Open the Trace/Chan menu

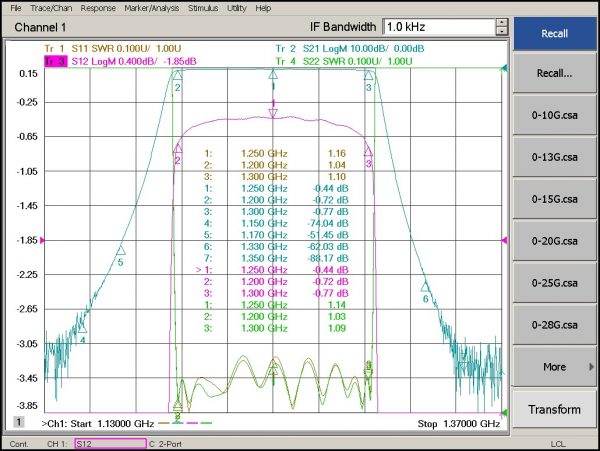pyautogui.click(x=51, y=8)
